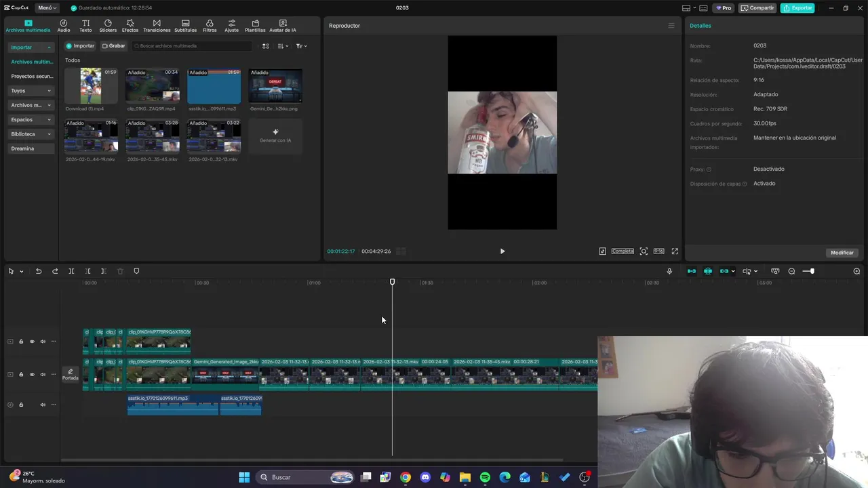
Task: Open the media sort dropdown
Action: (283, 46)
